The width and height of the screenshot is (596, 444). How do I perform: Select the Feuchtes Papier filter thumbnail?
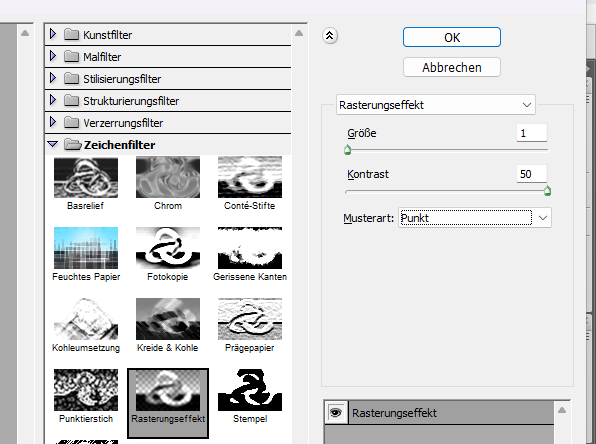click(x=86, y=248)
